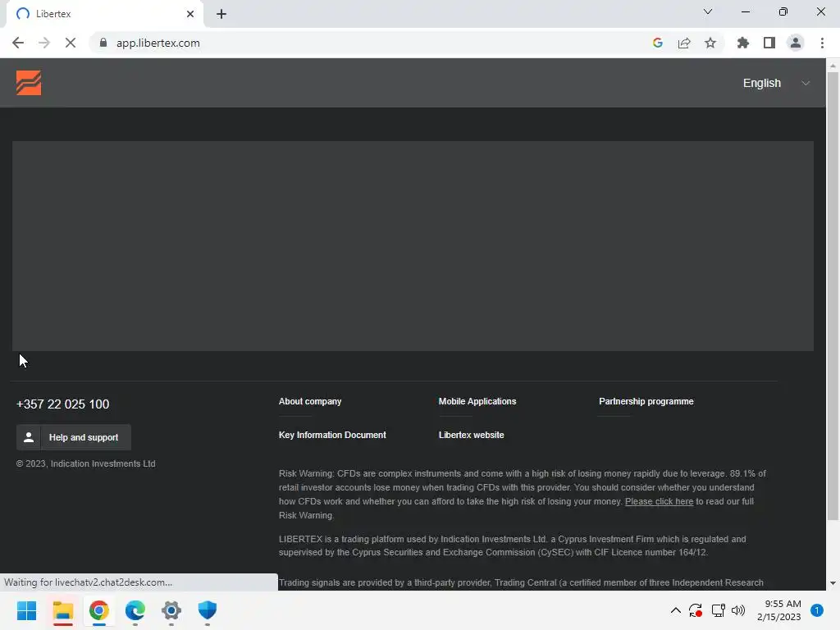Open the notification badge in taskbar

tap(817, 610)
